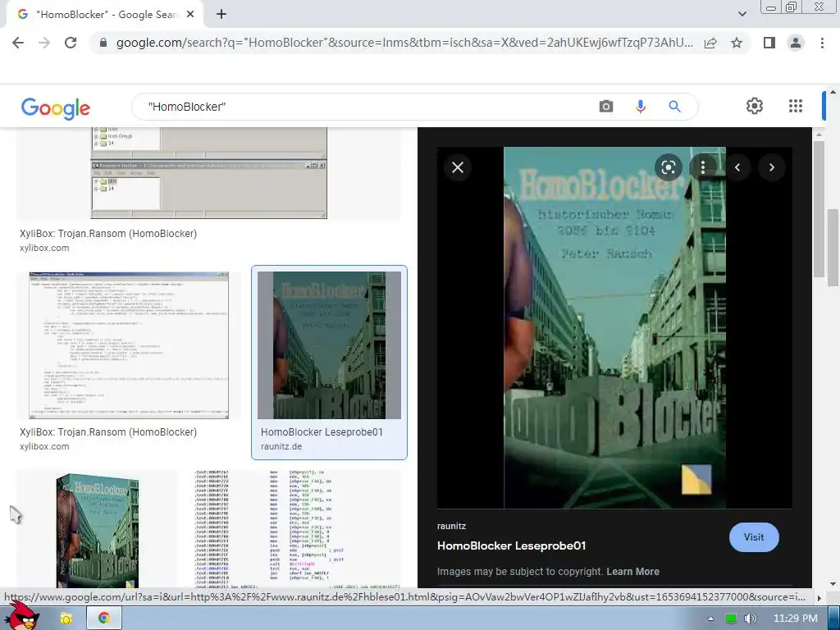840x630 pixels.
Task: Open a new browser tab
Action: [221, 15]
